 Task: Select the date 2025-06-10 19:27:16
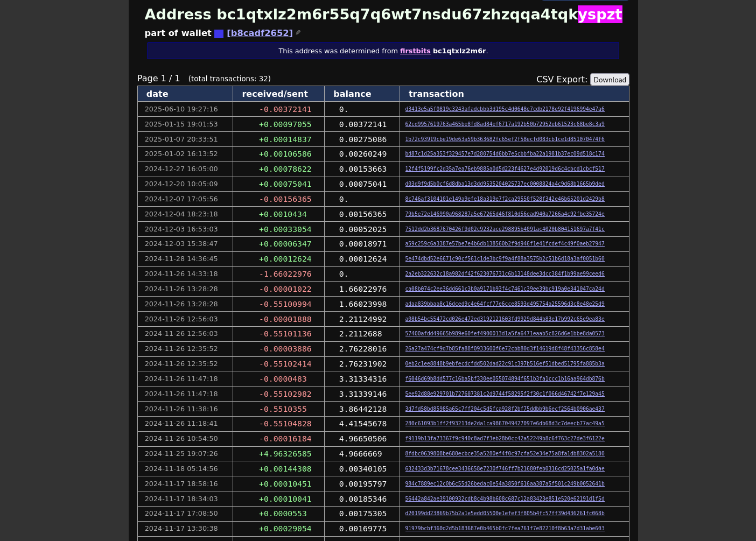pyautogui.click(x=181, y=109)
